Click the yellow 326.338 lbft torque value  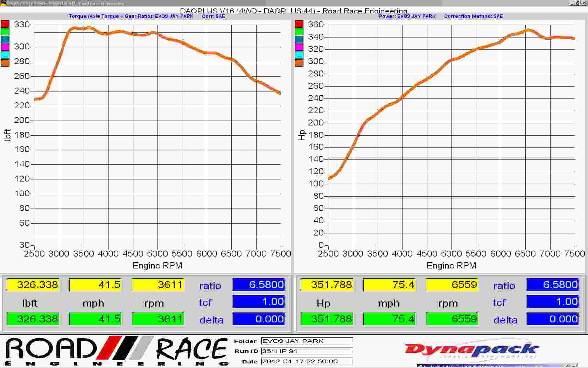(33, 285)
